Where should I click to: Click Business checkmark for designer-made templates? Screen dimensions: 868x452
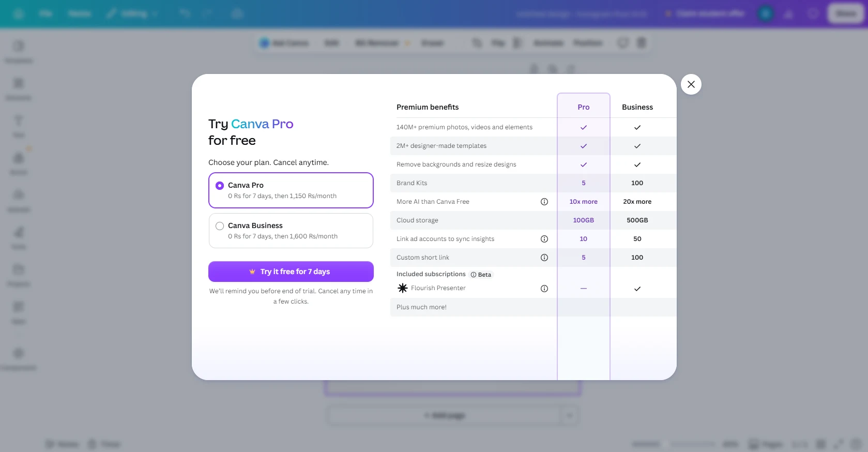pos(637,146)
